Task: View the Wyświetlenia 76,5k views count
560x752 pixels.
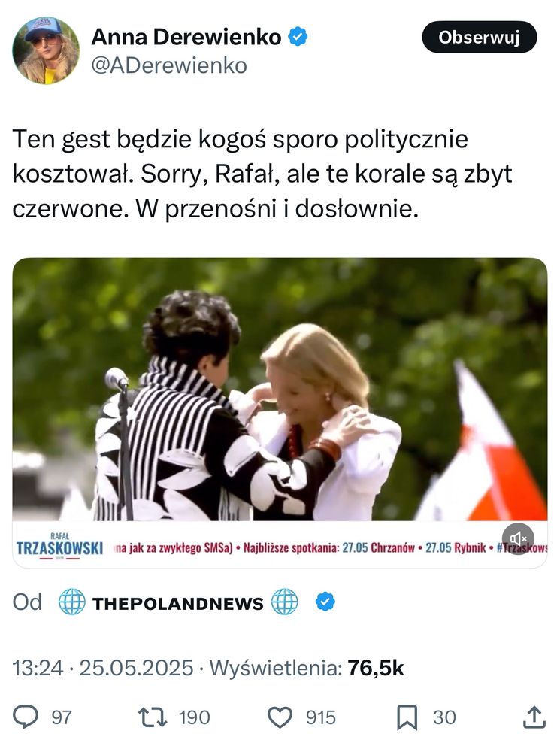Action: click(307, 668)
